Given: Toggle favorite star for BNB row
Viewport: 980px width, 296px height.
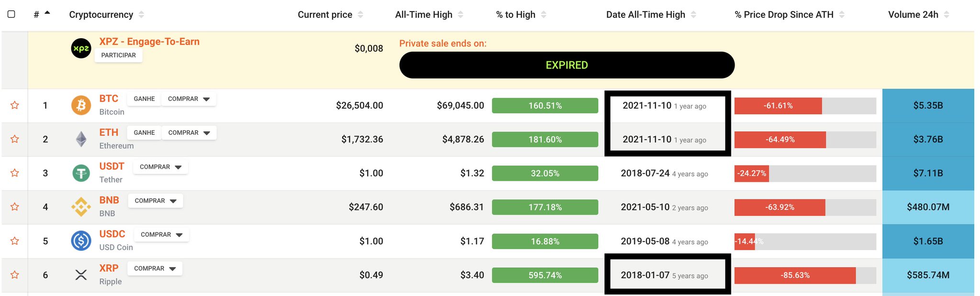Looking at the screenshot, I should (15, 207).
